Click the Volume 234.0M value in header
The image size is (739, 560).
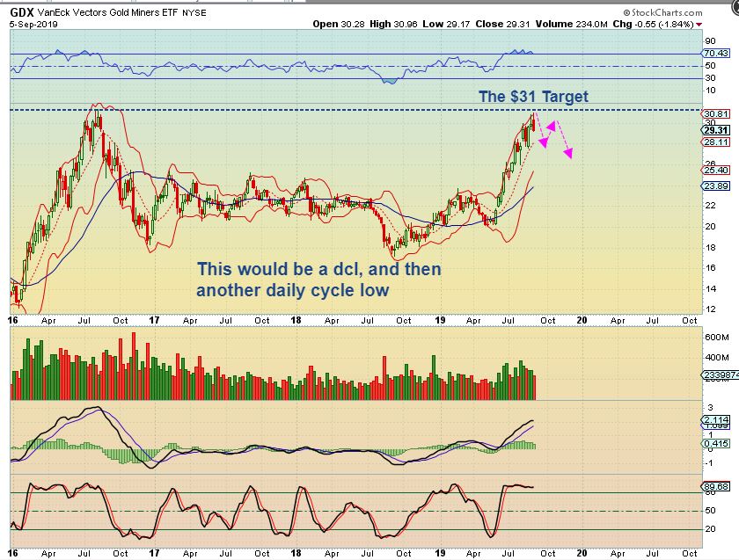[573, 24]
